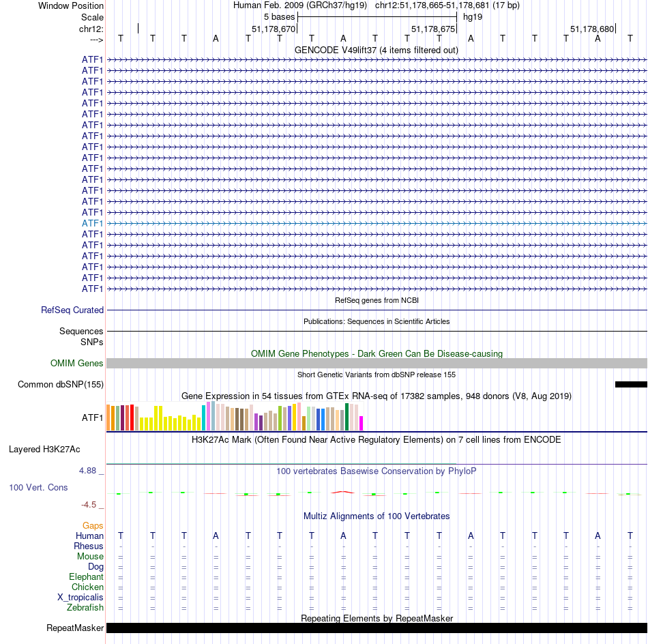Select the Mouse alignment row label
The width and height of the screenshot is (648, 644).
tap(90, 557)
